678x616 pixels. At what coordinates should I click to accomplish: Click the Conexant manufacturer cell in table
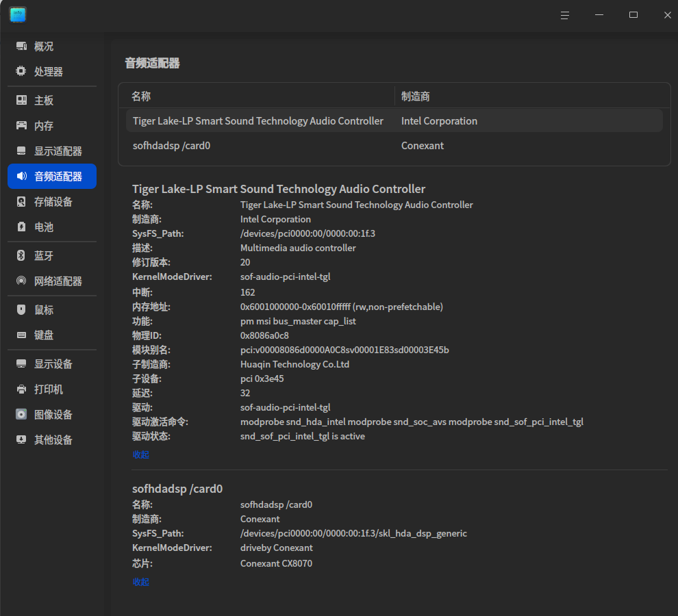tap(423, 146)
